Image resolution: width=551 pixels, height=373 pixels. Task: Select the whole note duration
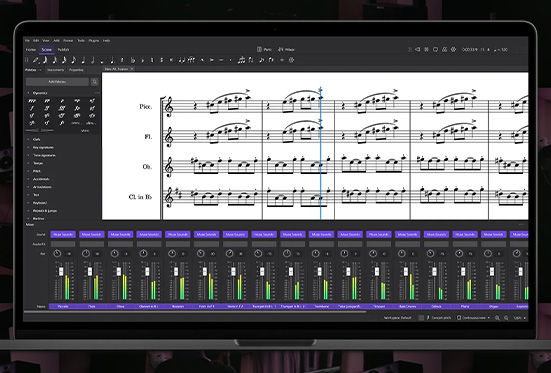(x=102, y=61)
